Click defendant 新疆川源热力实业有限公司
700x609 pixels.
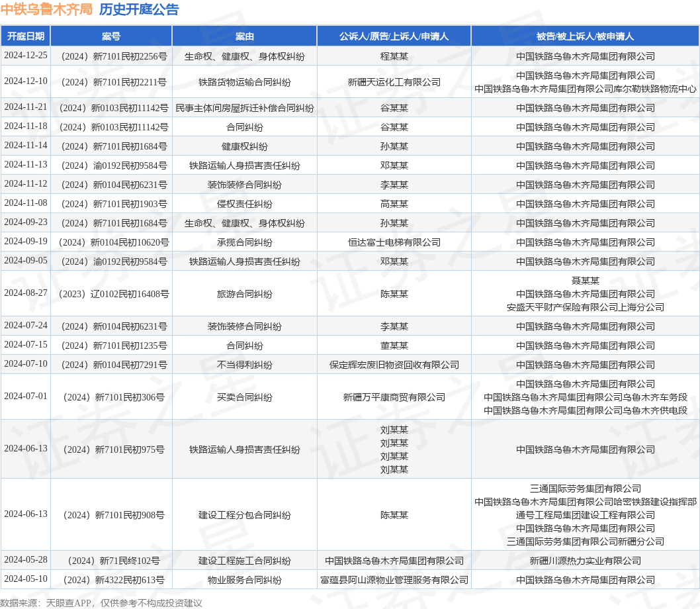coord(586,561)
